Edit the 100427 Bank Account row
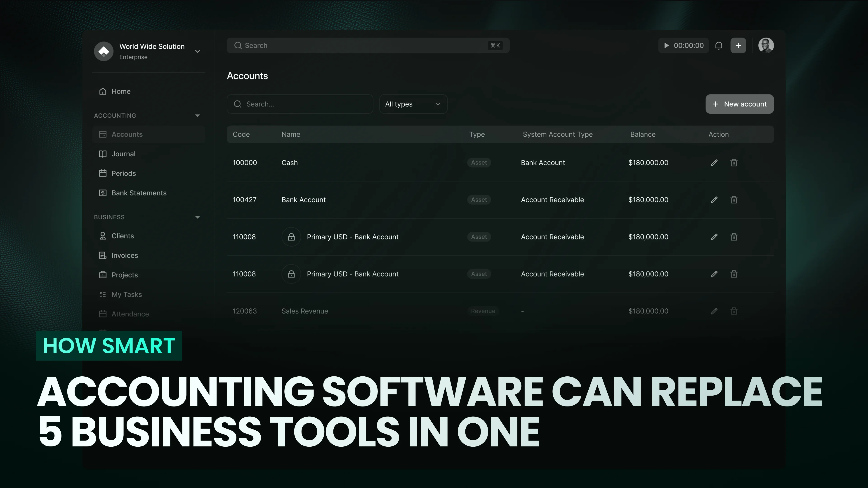 click(x=714, y=200)
